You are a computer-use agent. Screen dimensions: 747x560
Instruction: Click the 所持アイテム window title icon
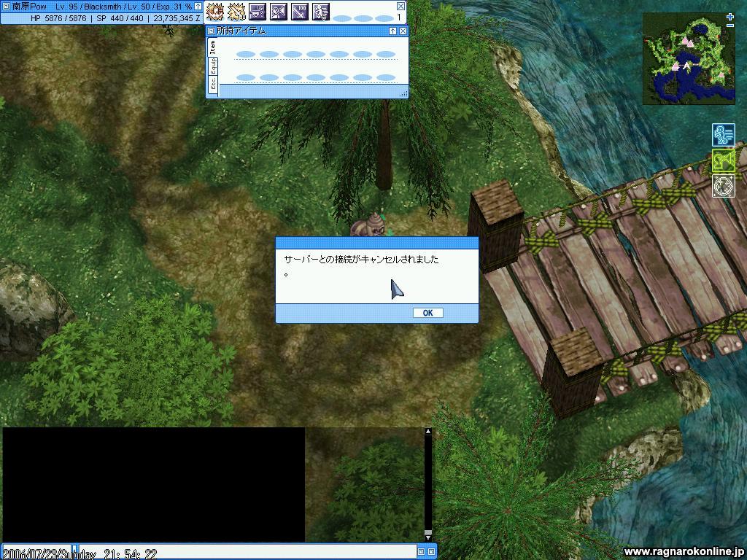(211, 31)
